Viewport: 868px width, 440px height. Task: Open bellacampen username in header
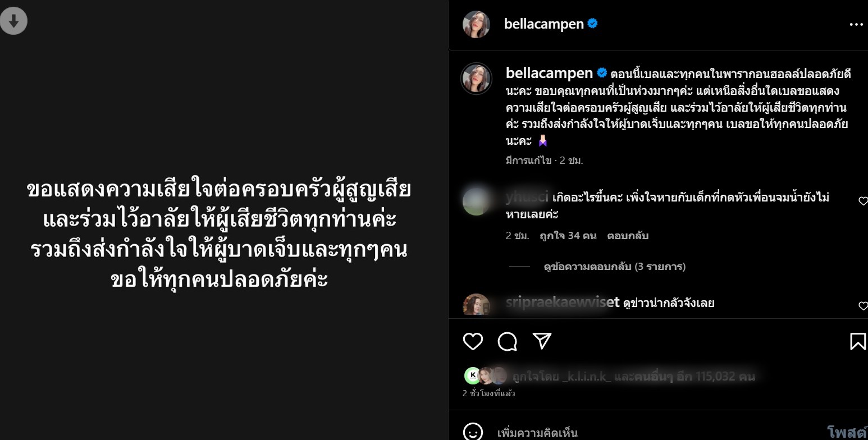coord(543,24)
